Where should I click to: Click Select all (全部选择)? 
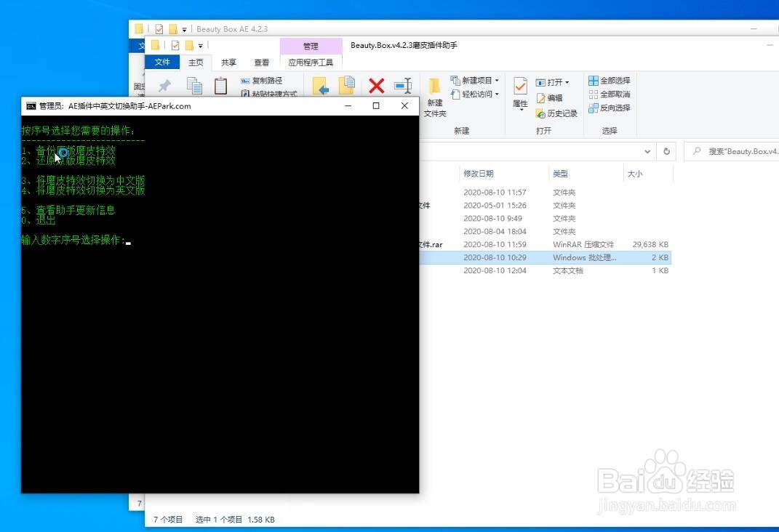[609, 81]
